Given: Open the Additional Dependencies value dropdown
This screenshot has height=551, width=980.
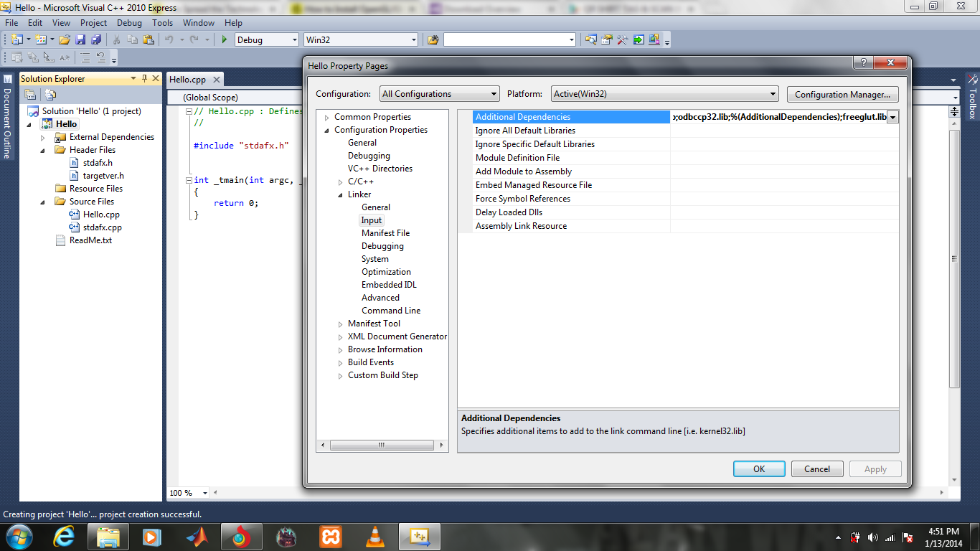Looking at the screenshot, I should 892,116.
